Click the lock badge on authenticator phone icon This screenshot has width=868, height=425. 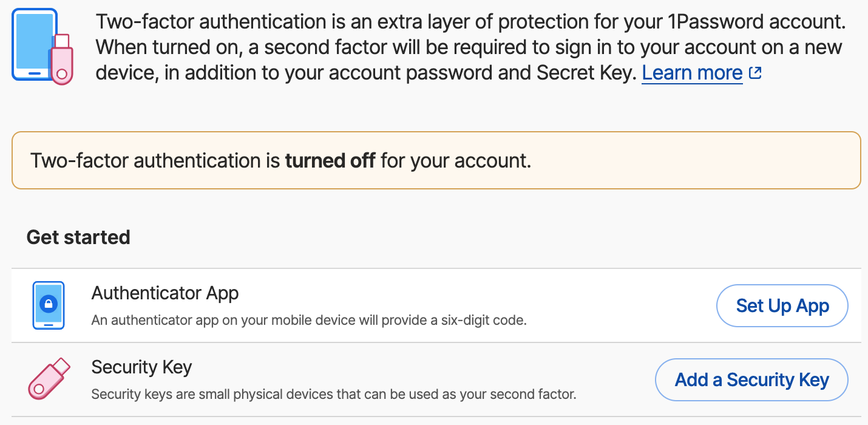click(x=48, y=303)
